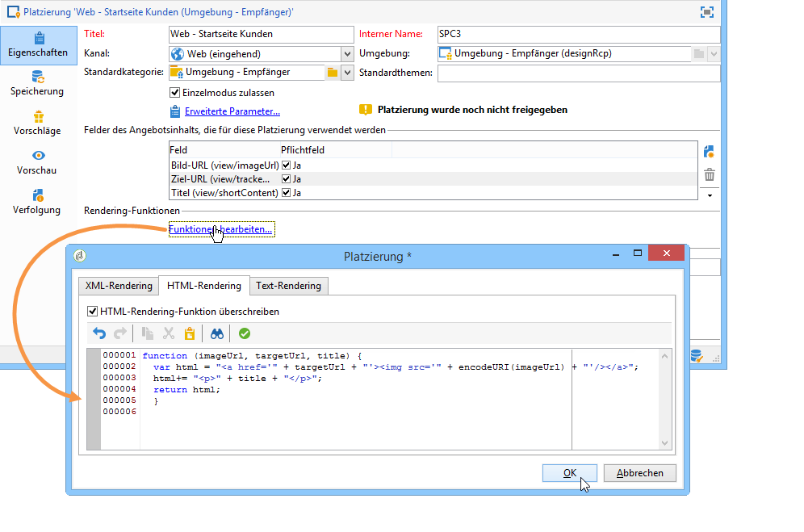Switch to the Text-Rendering tab
This screenshot has width=804, height=532.
click(288, 286)
